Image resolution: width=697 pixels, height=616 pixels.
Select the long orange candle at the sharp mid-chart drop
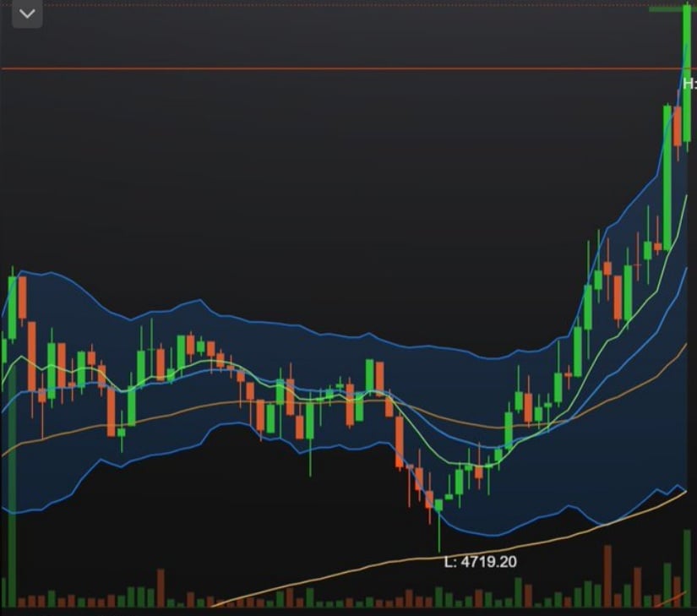(399, 442)
